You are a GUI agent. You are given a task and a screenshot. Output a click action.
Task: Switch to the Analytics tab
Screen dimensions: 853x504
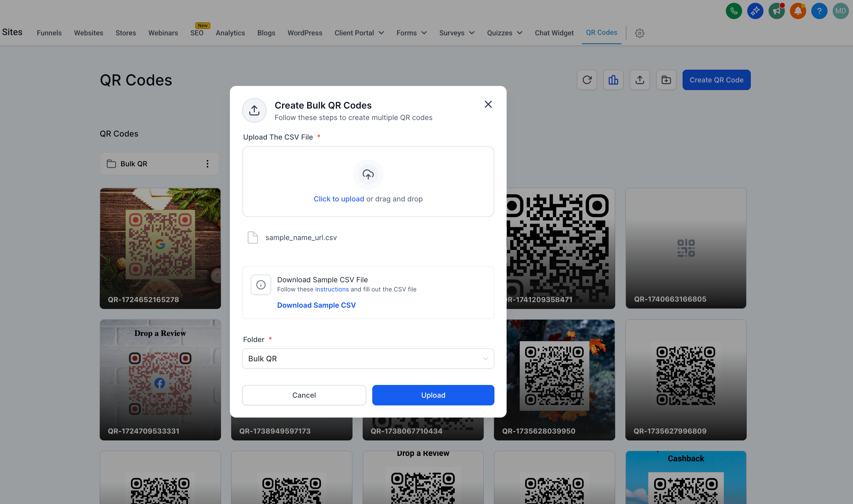[230, 33]
